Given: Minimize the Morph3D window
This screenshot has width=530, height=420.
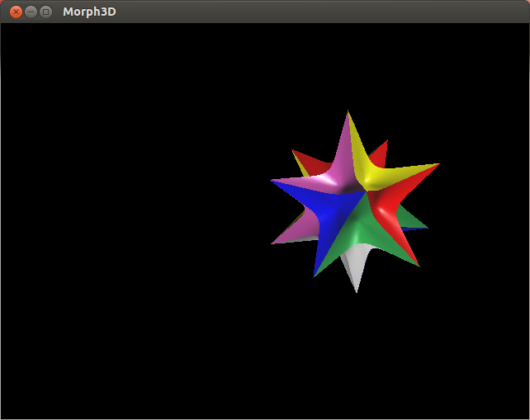Looking at the screenshot, I should (31, 12).
